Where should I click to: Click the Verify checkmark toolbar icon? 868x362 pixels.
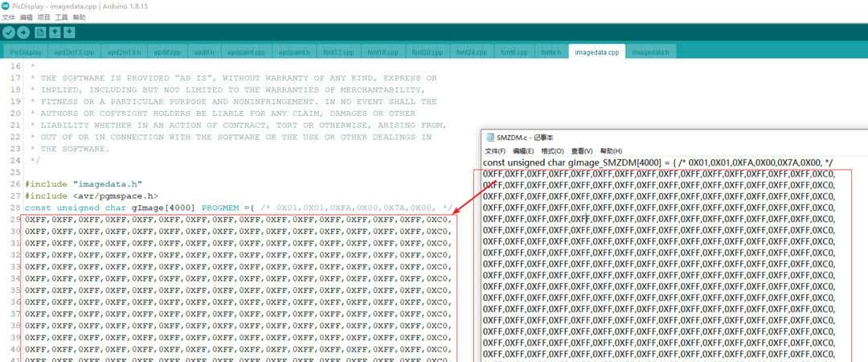click(9, 32)
